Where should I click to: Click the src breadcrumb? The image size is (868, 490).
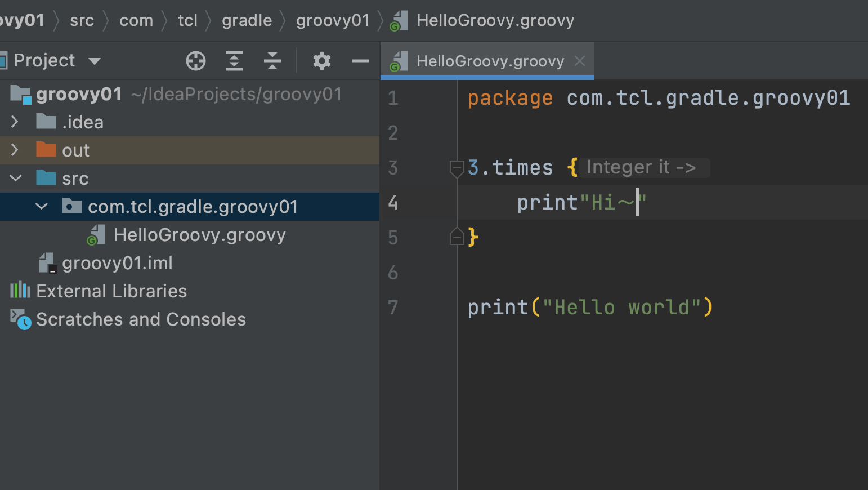[x=82, y=20]
